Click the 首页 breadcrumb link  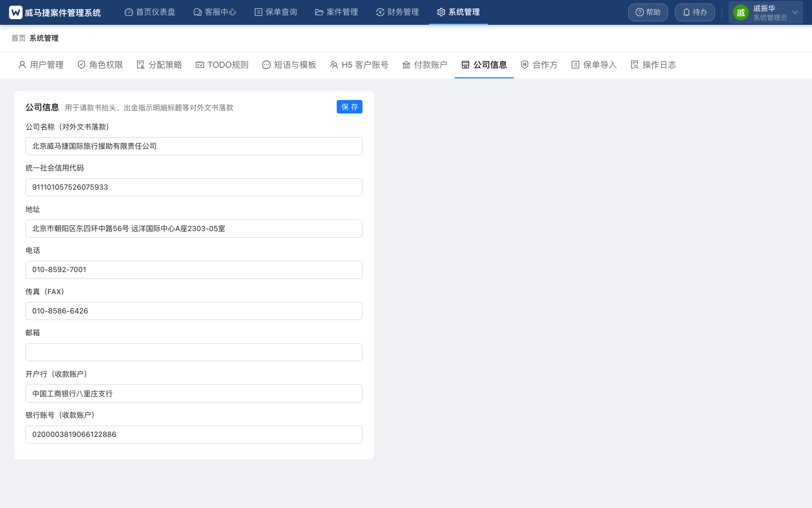(x=18, y=38)
